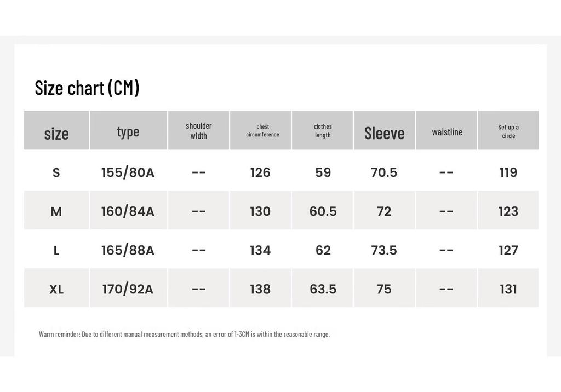
Task: Click chest value 130 in M row
Action: 260,212
